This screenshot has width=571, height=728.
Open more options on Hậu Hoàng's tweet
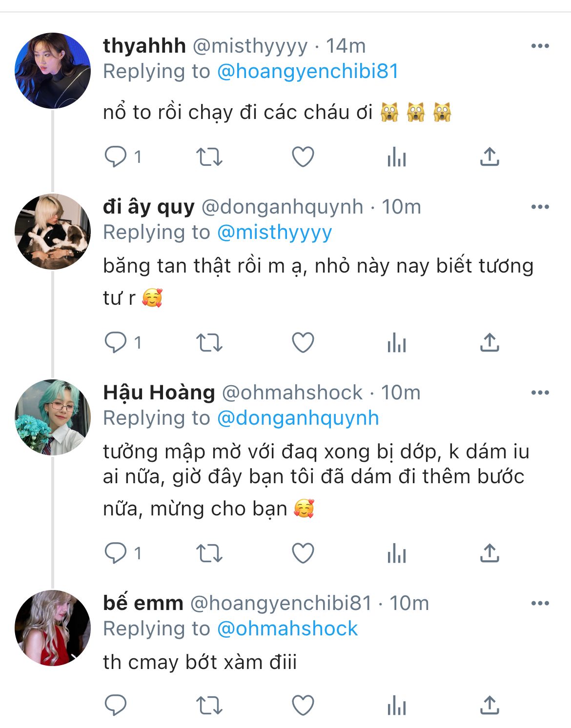click(540, 393)
